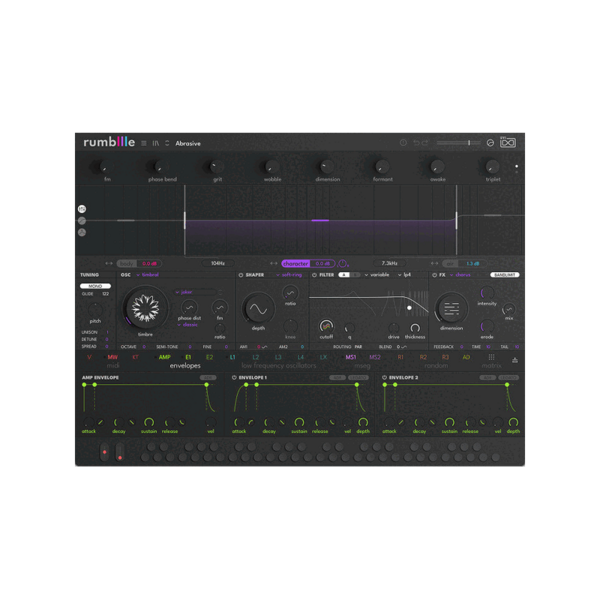Click the undo arrow in the header
The image size is (600, 600).
click(x=416, y=143)
